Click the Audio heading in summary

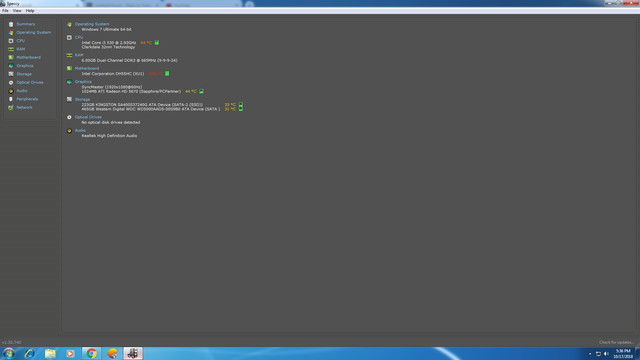[x=80, y=130]
